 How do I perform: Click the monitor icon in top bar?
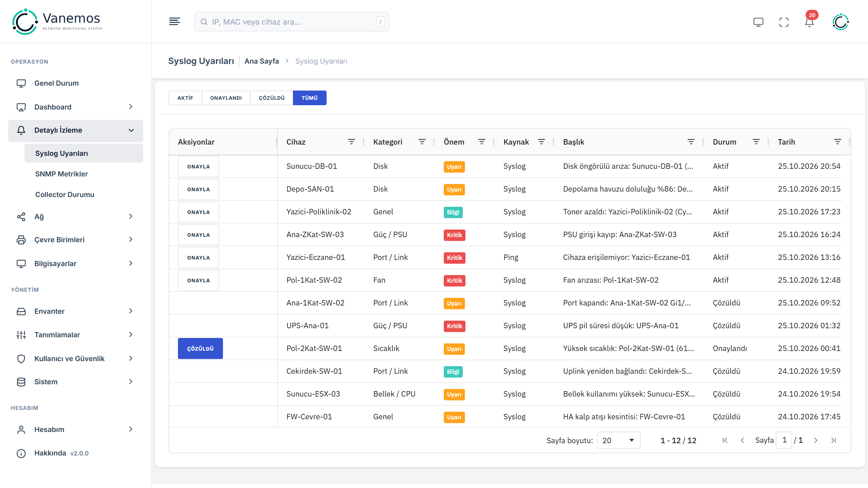(758, 22)
